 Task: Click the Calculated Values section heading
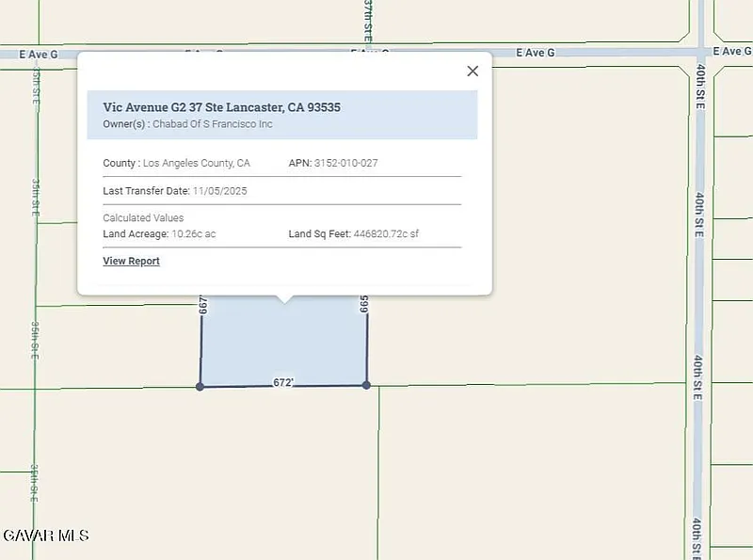click(143, 217)
